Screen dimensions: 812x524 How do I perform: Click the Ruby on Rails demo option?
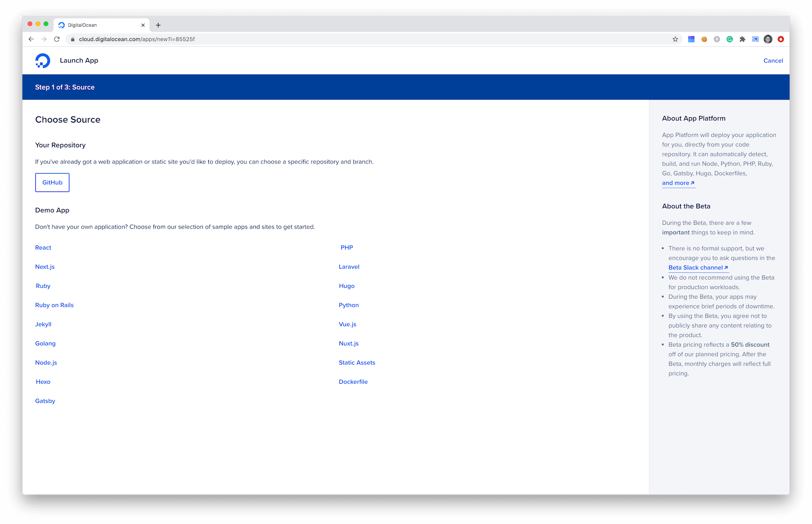(54, 304)
